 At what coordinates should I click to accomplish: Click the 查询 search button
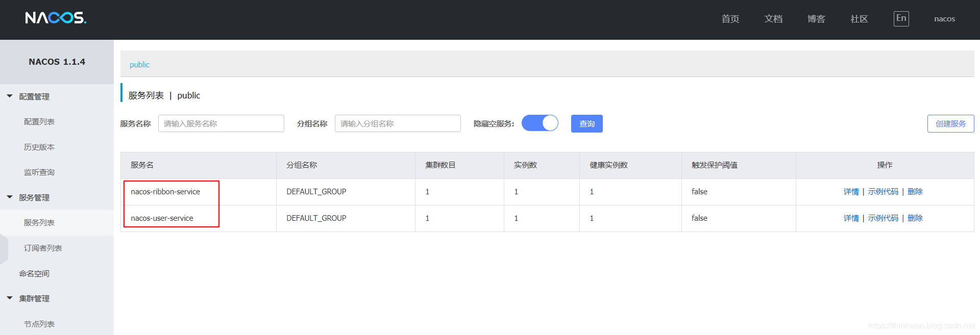(586, 124)
